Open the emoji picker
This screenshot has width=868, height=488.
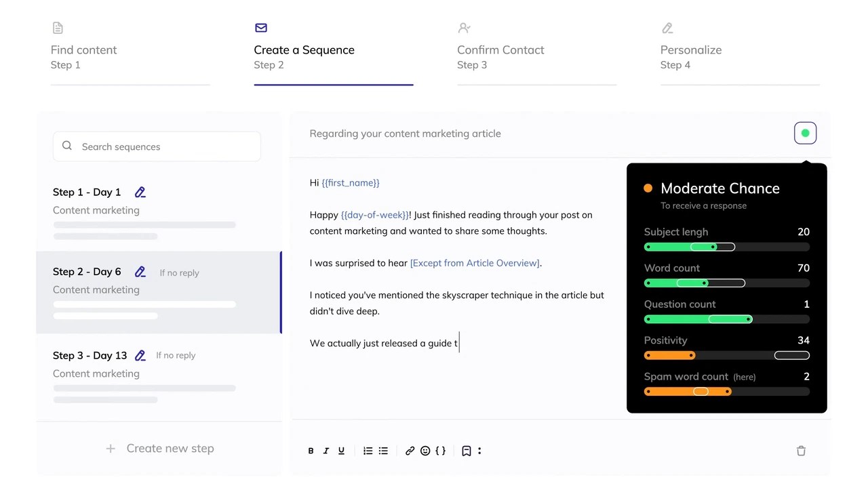coord(425,451)
